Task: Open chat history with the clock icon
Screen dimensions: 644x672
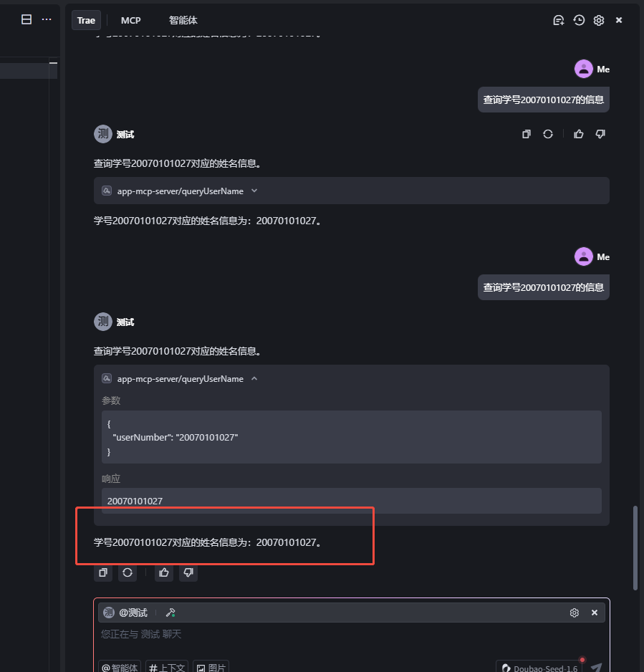Action: coord(579,20)
